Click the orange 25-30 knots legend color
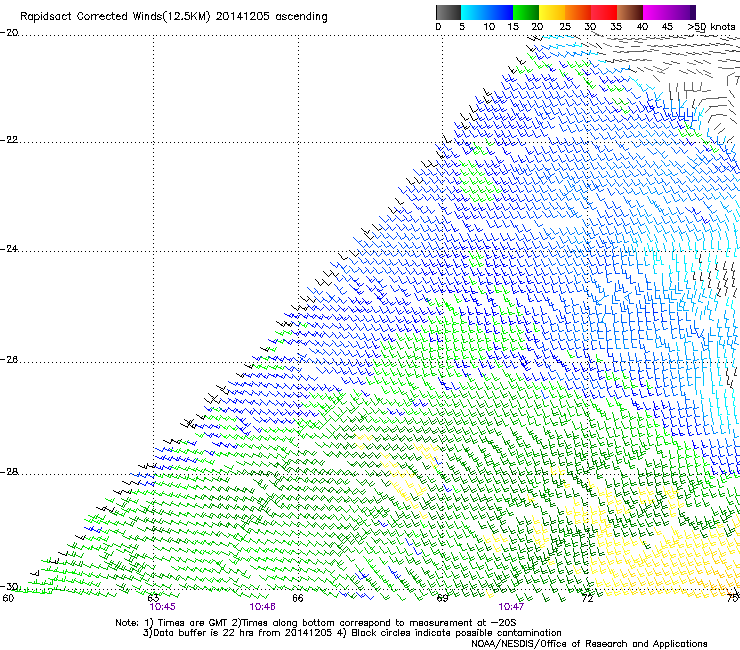Screen dimensions: 740x650 tap(578, 12)
